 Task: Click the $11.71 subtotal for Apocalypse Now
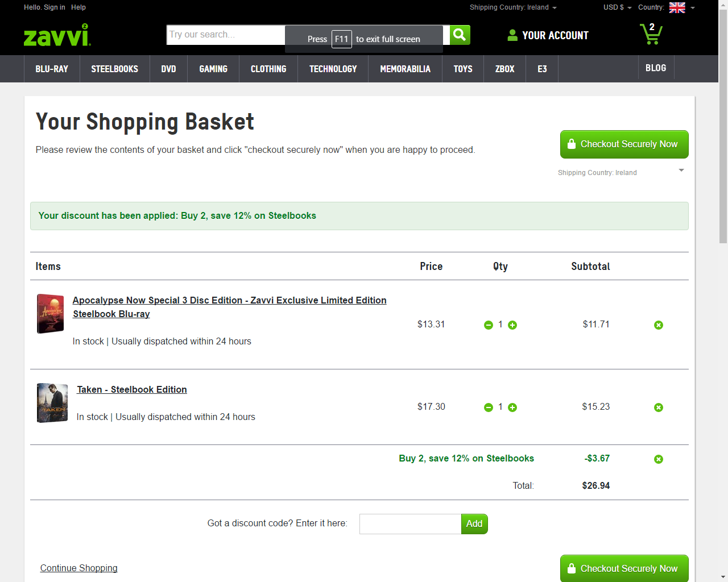tap(596, 324)
